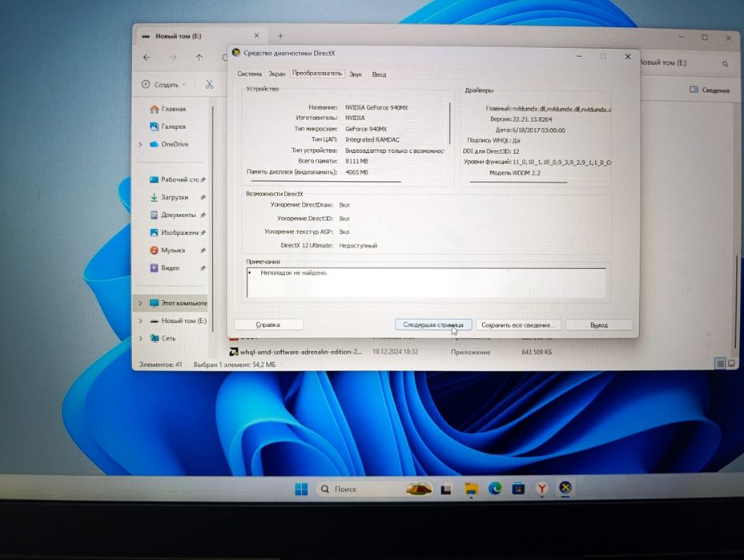
Task: Switch to the Система tab in DirectX dialog
Action: (249, 74)
